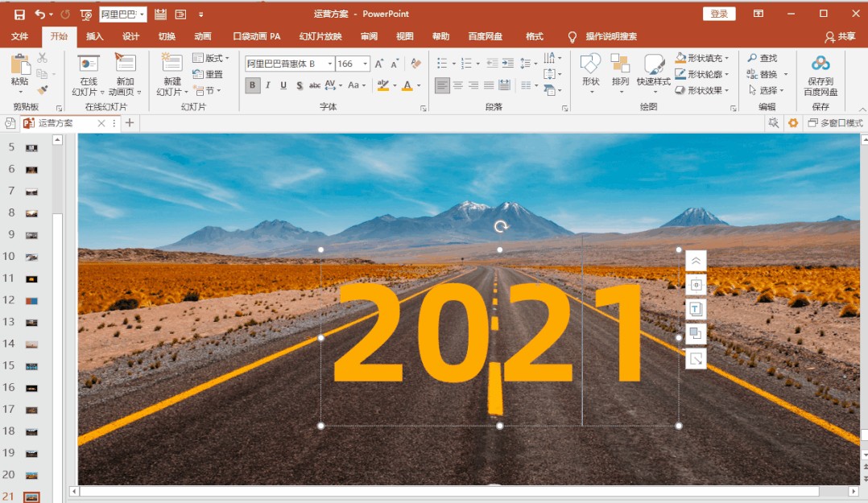The height and width of the screenshot is (503, 868).
Task: Undo the last action
Action: 40,14
